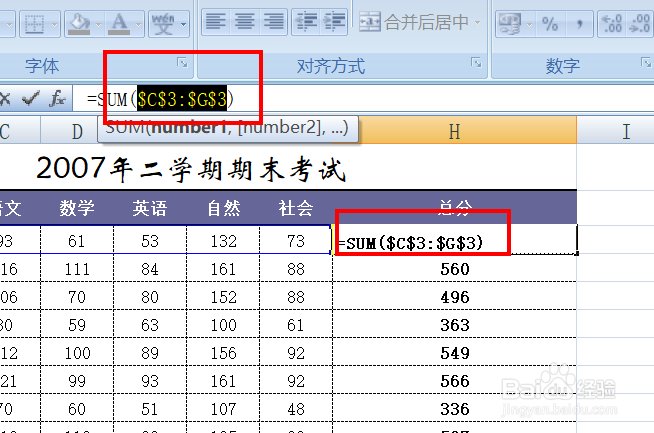
Task: Select the cell with value 84
Action: click(150, 269)
